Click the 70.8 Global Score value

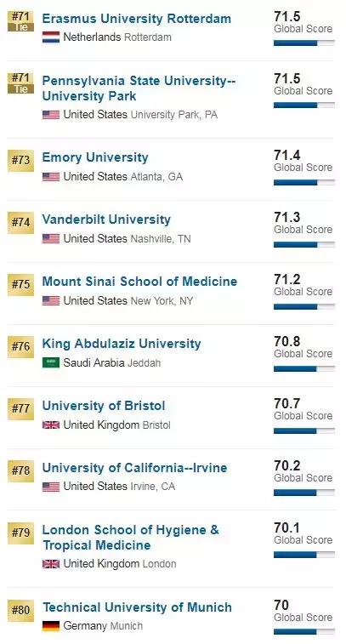(286, 341)
